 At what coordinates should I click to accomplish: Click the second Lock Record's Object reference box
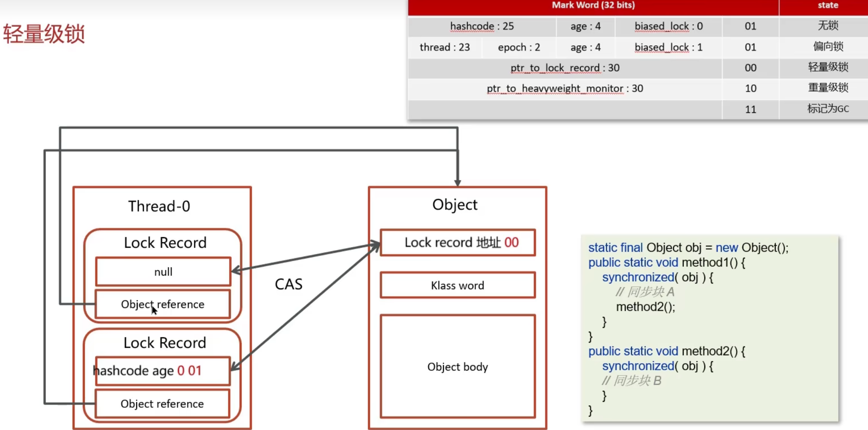click(x=162, y=404)
